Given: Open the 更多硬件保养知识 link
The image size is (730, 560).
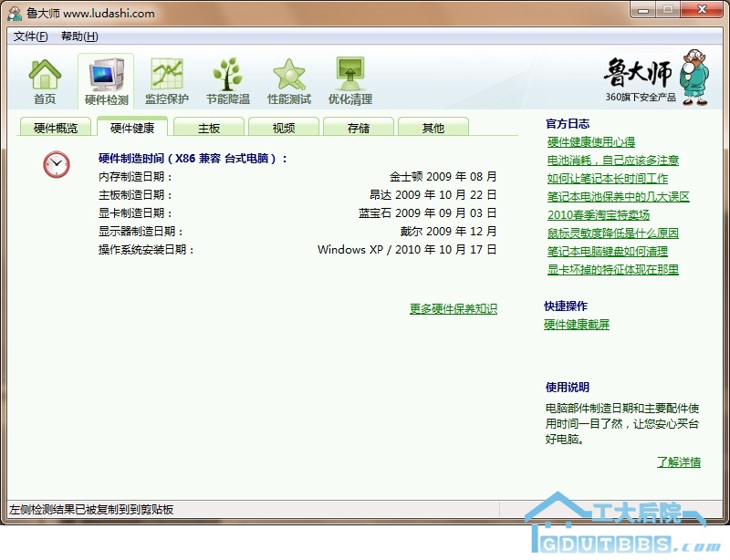Looking at the screenshot, I should (x=454, y=309).
